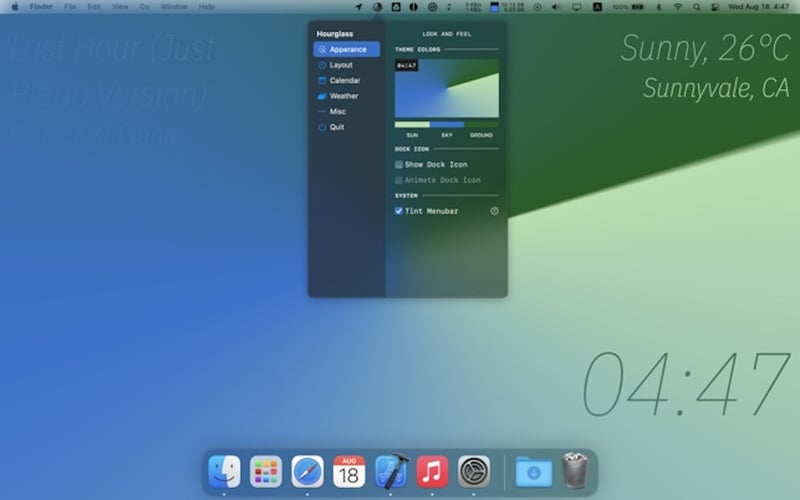800x500 pixels.
Task: Click the 'Sunnyvale, CA' location text
Action: click(716, 88)
